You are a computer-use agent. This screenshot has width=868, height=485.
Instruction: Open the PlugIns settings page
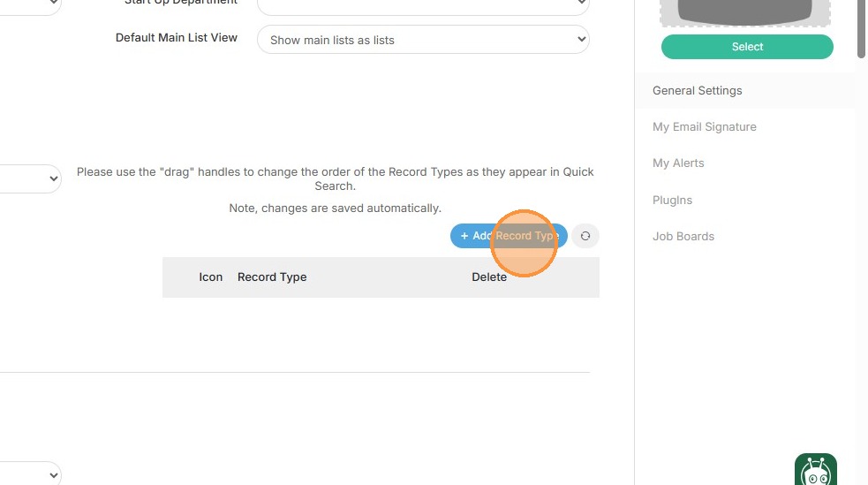tap(672, 201)
